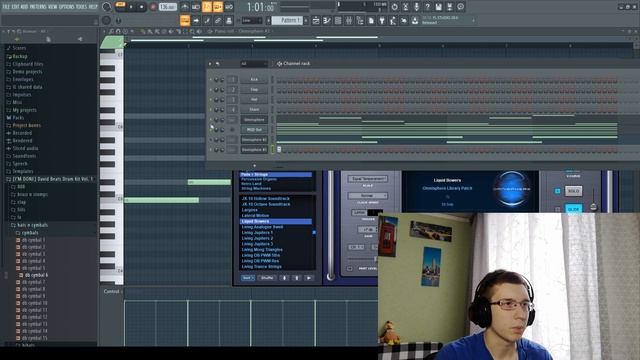
Task: Click the Omnisphere next patch down arrow
Action: [284, 278]
